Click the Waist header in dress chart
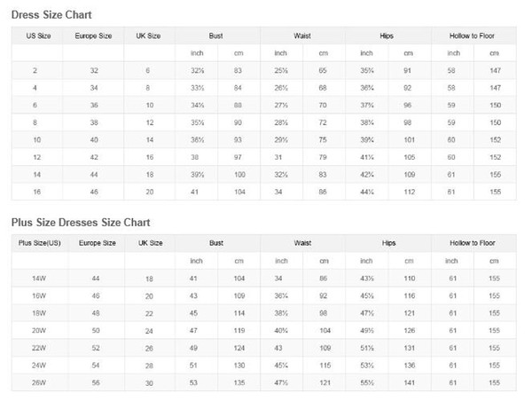Screen dimensions: 532x409 pyautogui.click(x=302, y=36)
